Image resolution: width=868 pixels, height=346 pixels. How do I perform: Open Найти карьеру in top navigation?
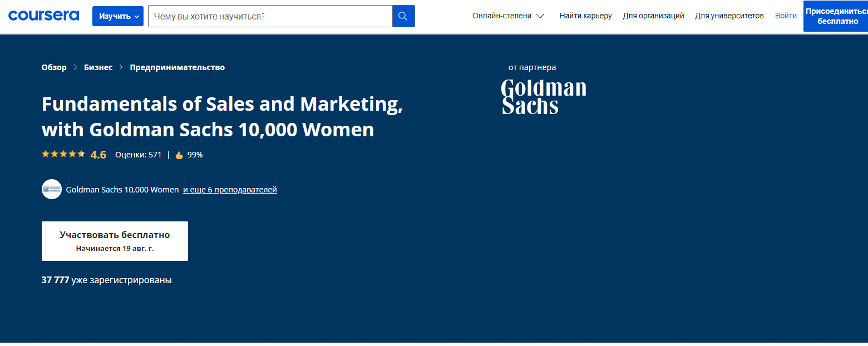(x=585, y=16)
